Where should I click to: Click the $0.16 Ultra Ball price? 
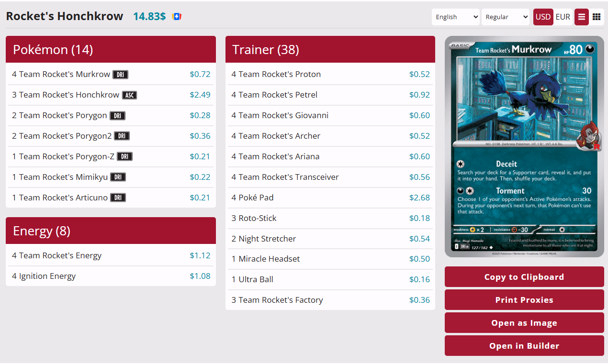(419, 280)
